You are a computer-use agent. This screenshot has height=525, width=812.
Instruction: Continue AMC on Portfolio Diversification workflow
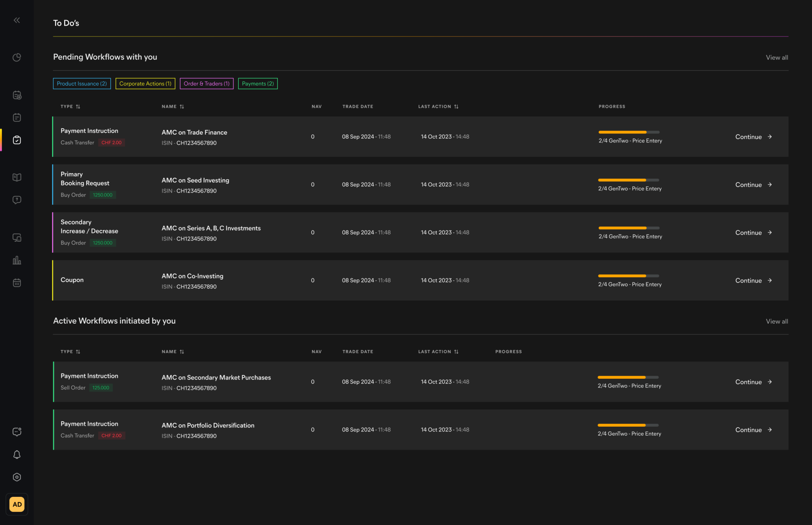(753, 430)
